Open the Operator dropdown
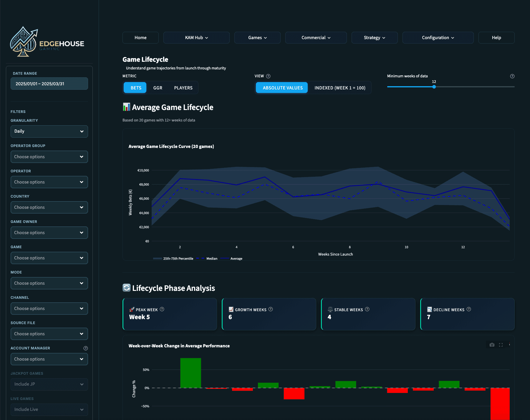 (49, 182)
